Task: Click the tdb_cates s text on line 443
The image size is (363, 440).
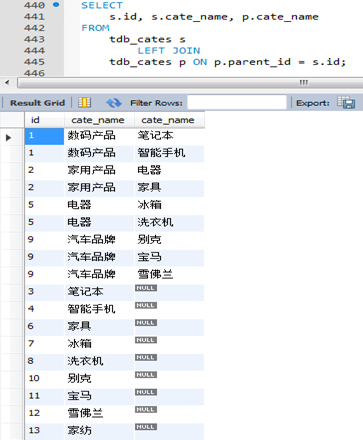Action: click(147, 40)
